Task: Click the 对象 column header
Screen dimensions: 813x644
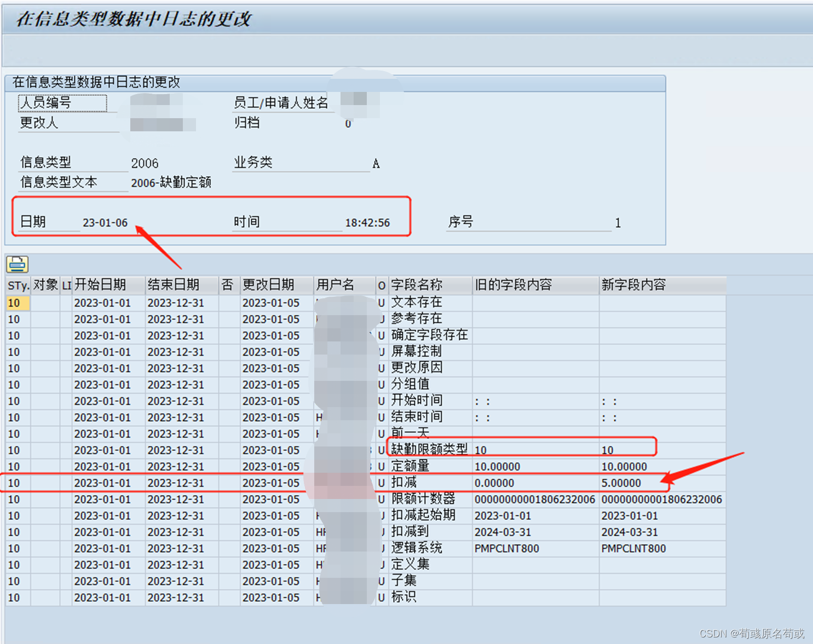Action: (x=45, y=285)
